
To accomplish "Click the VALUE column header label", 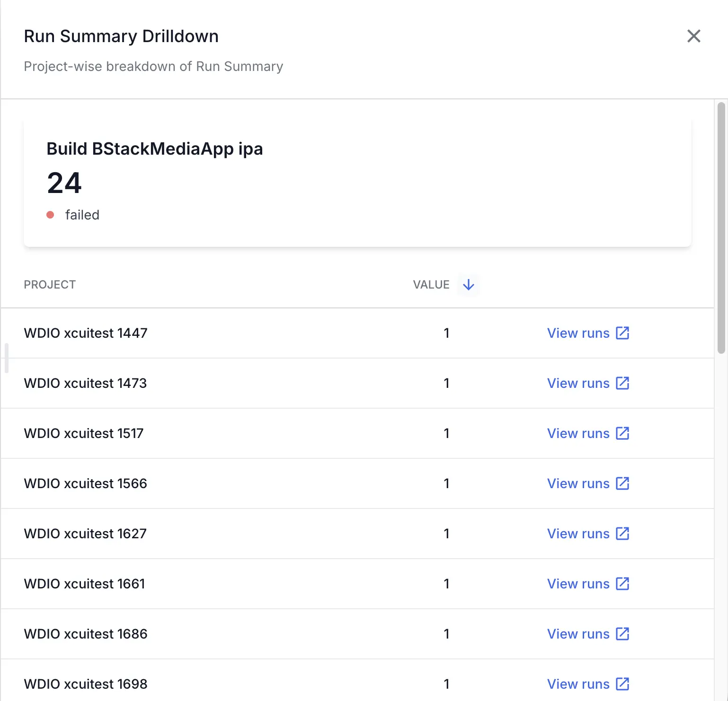I will click(x=431, y=285).
